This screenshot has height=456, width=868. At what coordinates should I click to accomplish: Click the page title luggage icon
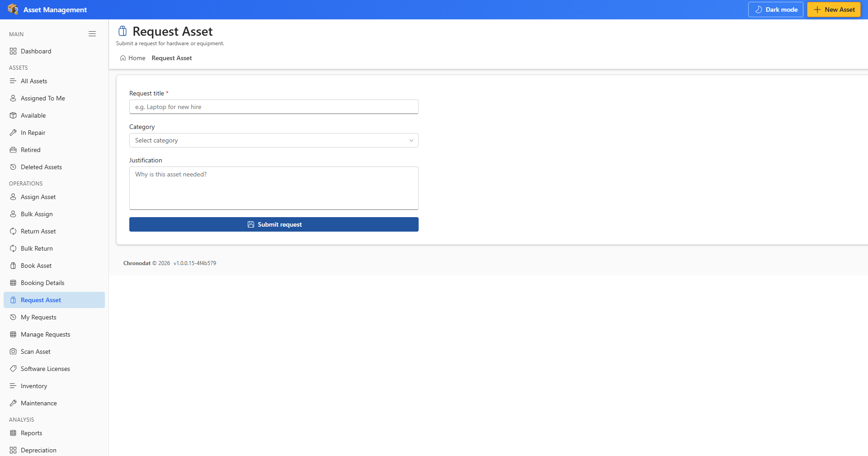click(x=123, y=31)
